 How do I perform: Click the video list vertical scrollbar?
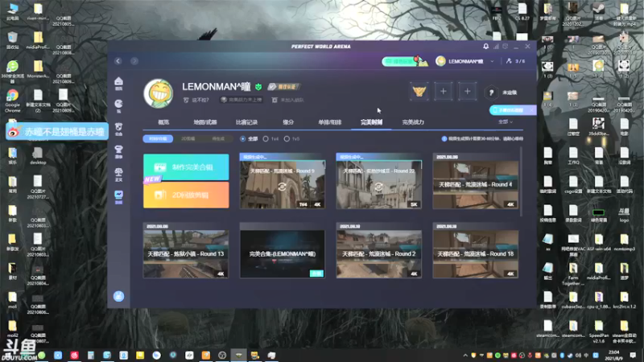pos(522,182)
